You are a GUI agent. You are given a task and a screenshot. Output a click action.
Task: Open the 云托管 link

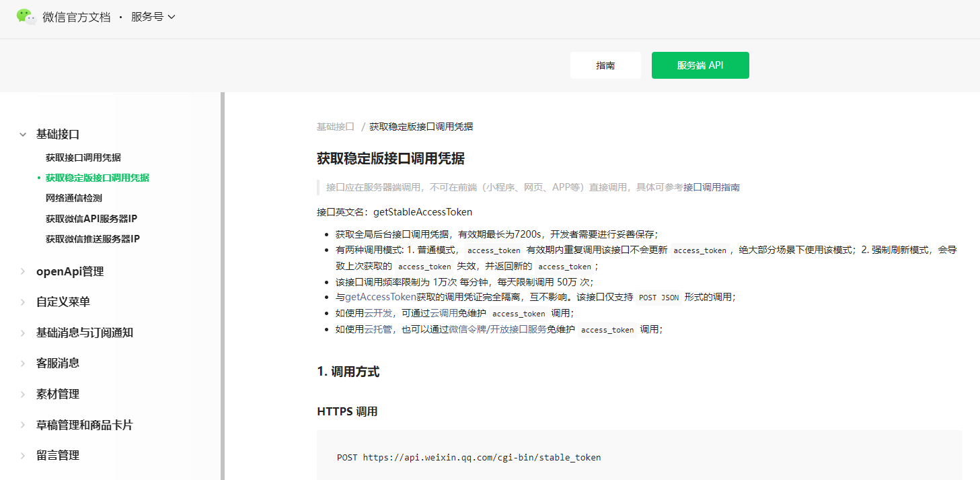click(x=378, y=329)
